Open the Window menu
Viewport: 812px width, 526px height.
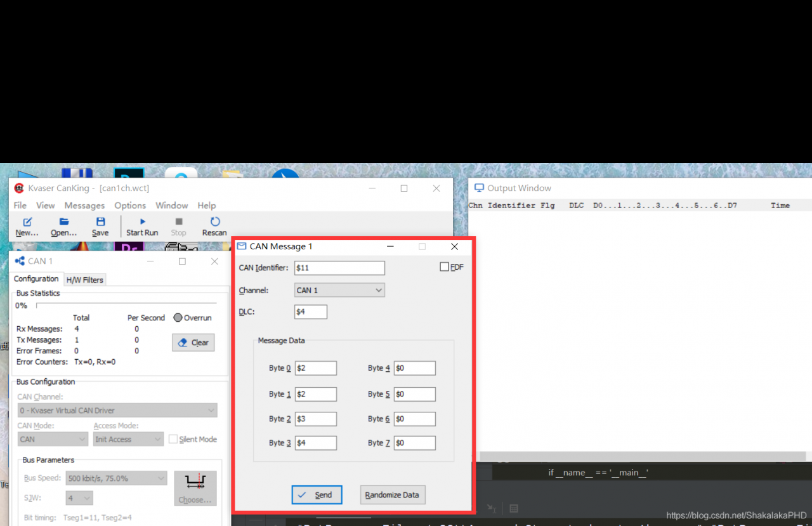coord(172,206)
